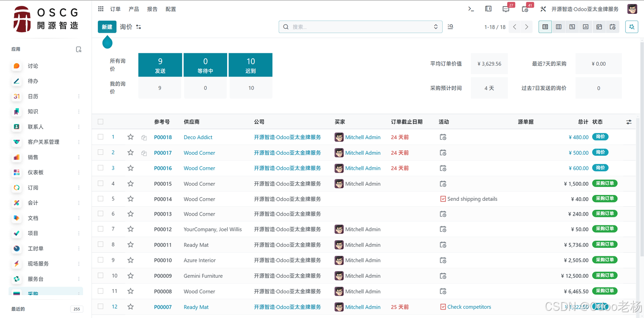
Task: Open the terminal command icon in top bar
Action: point(471,9)
